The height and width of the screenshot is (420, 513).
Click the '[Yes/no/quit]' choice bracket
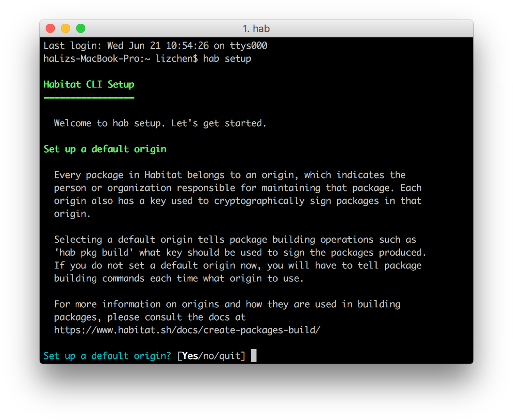coord(211,356)
